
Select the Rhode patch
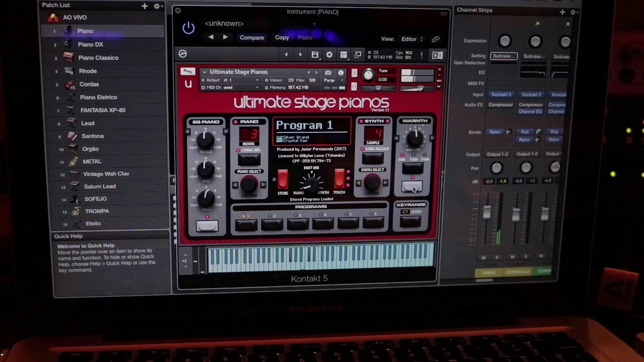[x=88, y=71]
